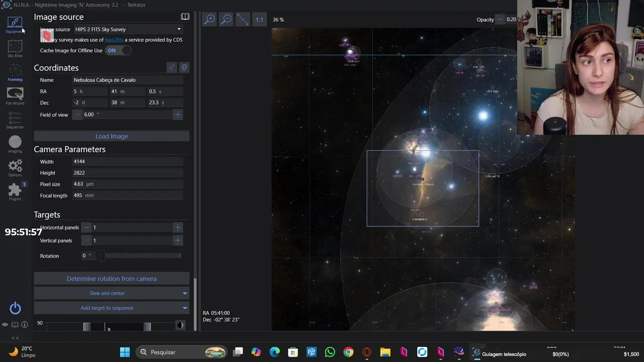
Task: Adjust the Rotation slider
Action: point(141,256)
